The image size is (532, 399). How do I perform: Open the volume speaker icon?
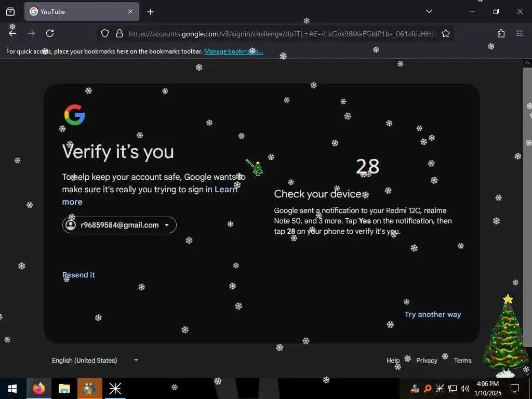[465, 389]
